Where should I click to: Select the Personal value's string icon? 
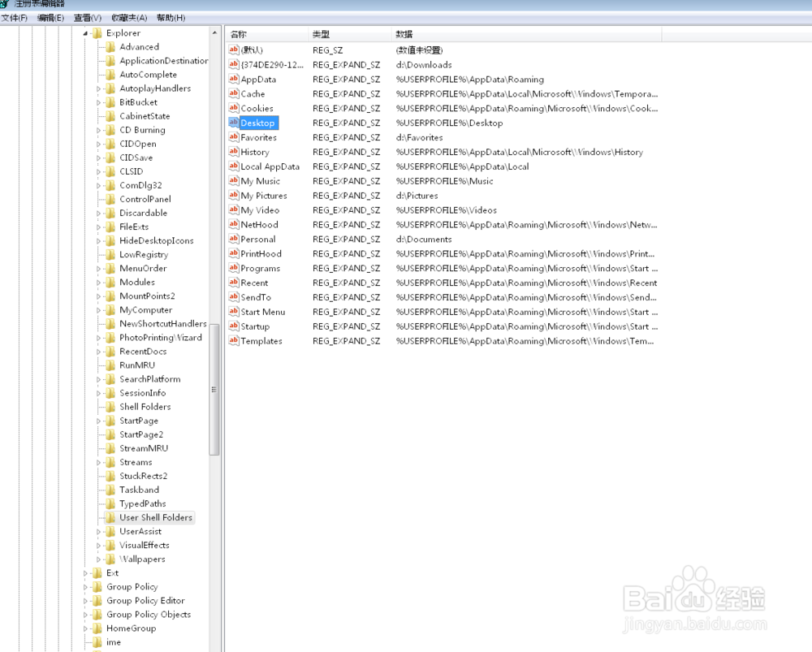point(233,239)
